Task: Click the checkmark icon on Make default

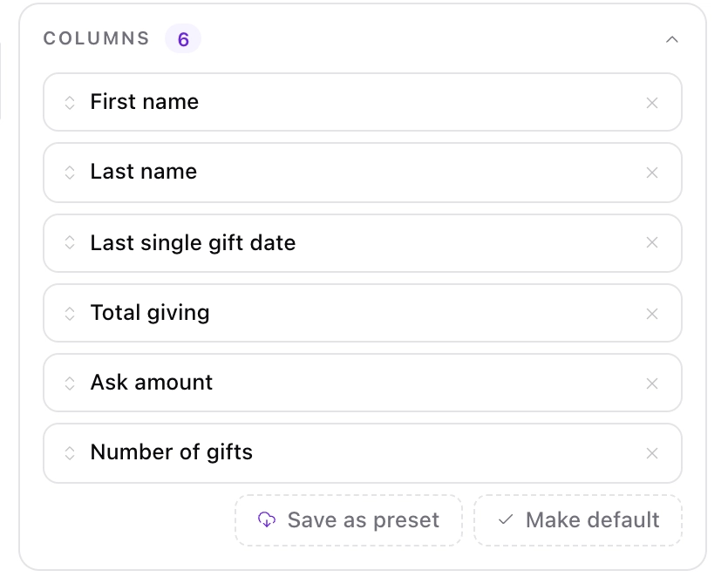Action: [x=506, y=519]
